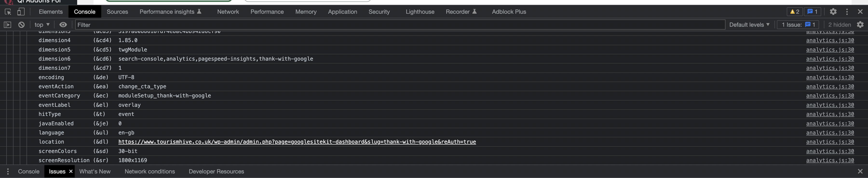Viewport: 868px width, 178px height.
Task: Select the eventLabel overlay value
Action: [x=129, y=105]
